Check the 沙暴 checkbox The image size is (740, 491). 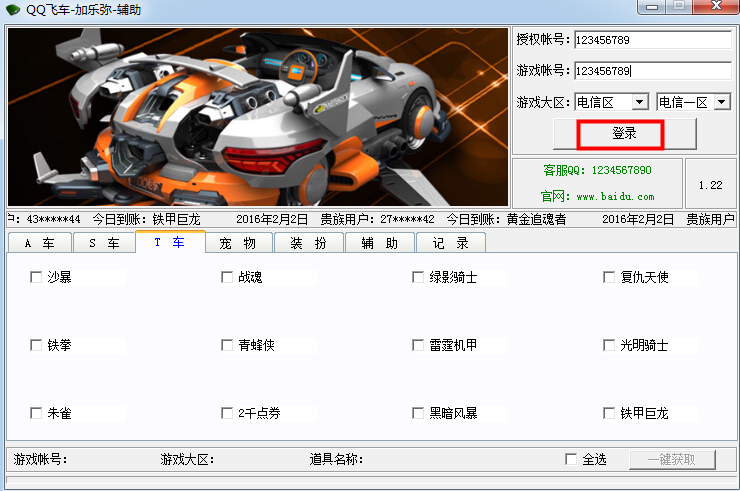click(36, 277)
